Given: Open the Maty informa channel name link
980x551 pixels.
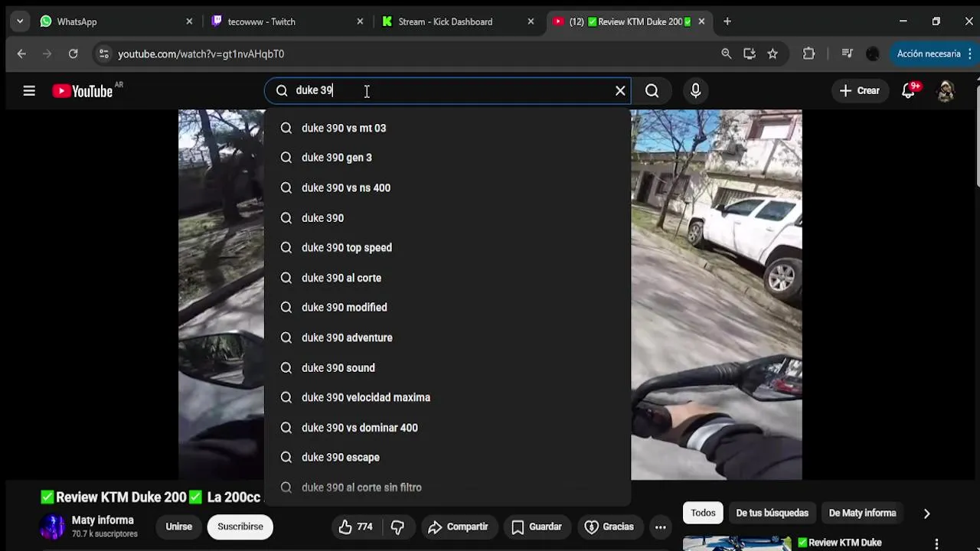Looking at the screenshot, I should 103,520.
